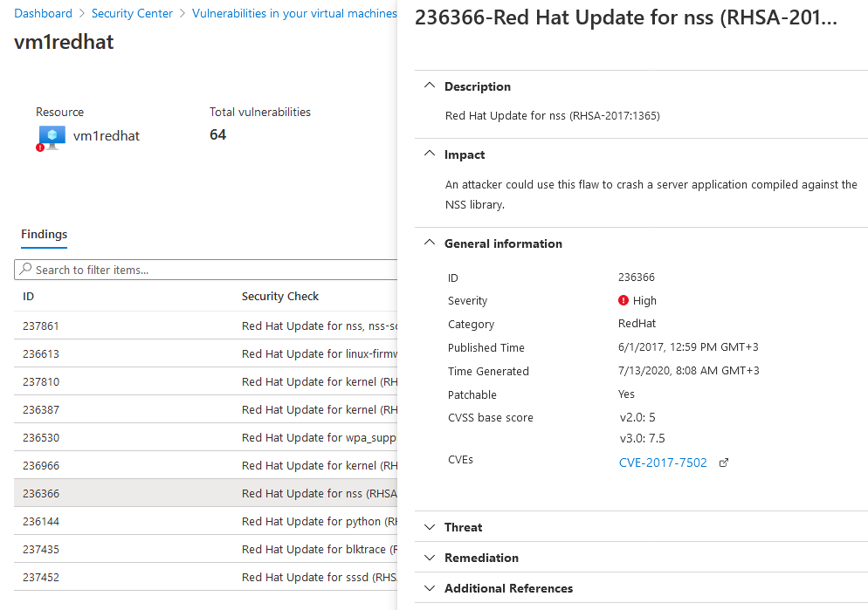The height and width of the screenshot is (610, 868).
Task: Open Vulnerabilities in your virtual machines breadcrumb
Action: click(294, 13)
